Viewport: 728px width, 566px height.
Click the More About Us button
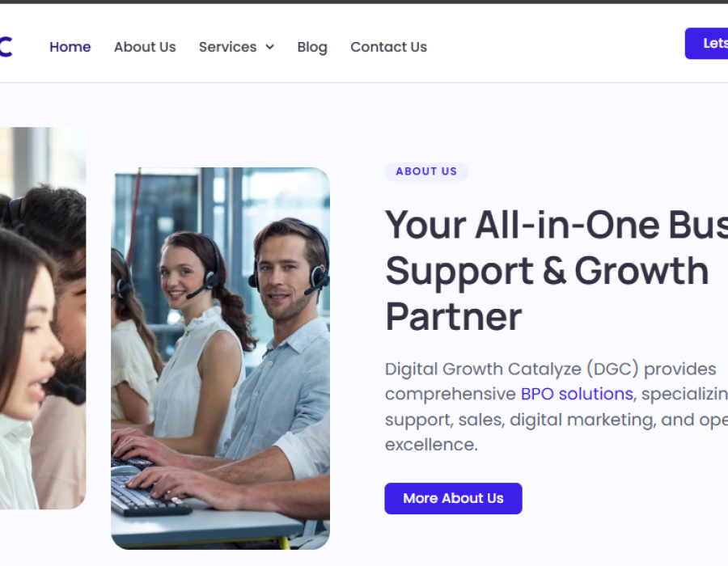pyautogui.click(x=453, y=498)
